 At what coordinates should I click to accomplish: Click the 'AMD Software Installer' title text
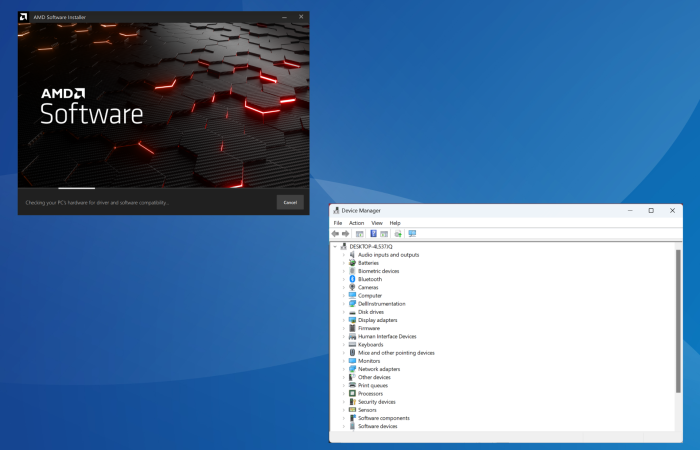tap(59, 17)
